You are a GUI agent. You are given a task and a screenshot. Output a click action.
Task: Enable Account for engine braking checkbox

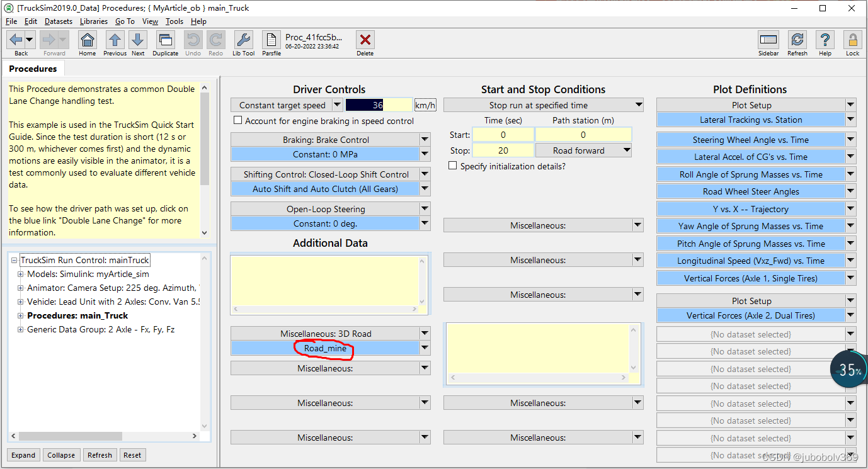coord(237,120)
